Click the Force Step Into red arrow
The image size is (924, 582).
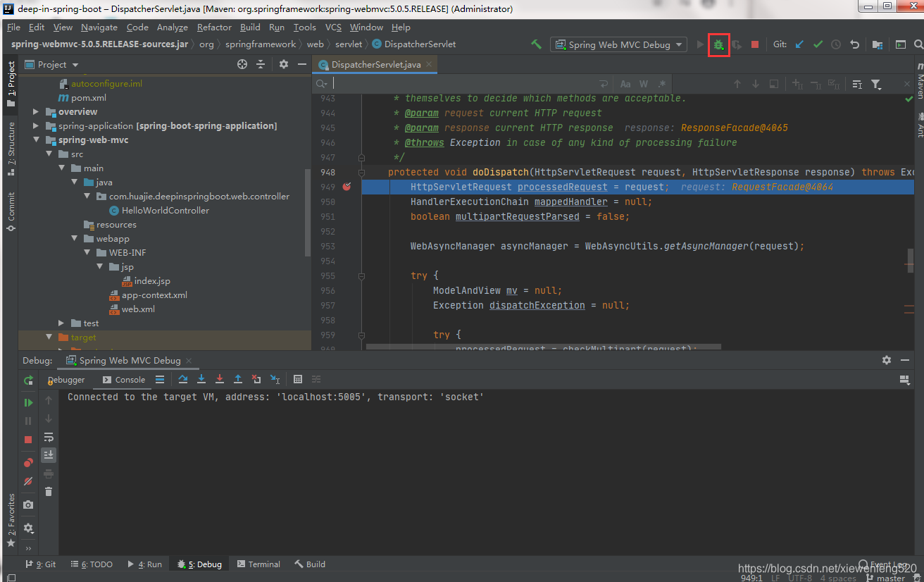click(x=220, y=379)
